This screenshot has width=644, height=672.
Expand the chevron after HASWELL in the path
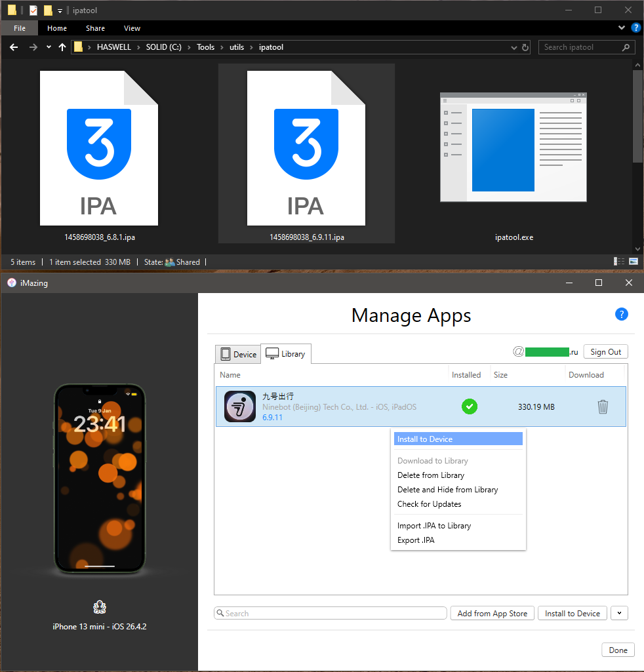(x=138, y=47)
